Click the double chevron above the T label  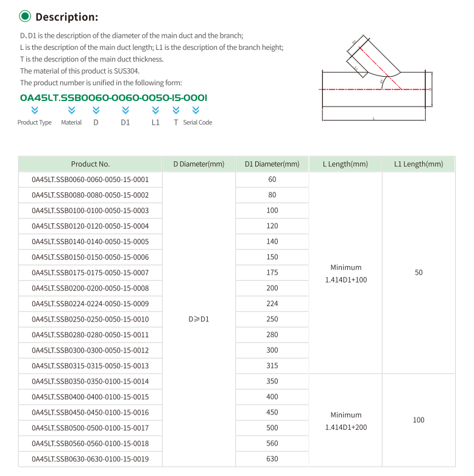[176, 110]
